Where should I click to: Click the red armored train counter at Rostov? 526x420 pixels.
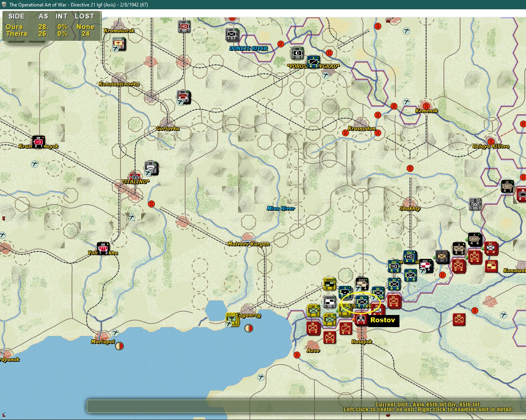361,320
